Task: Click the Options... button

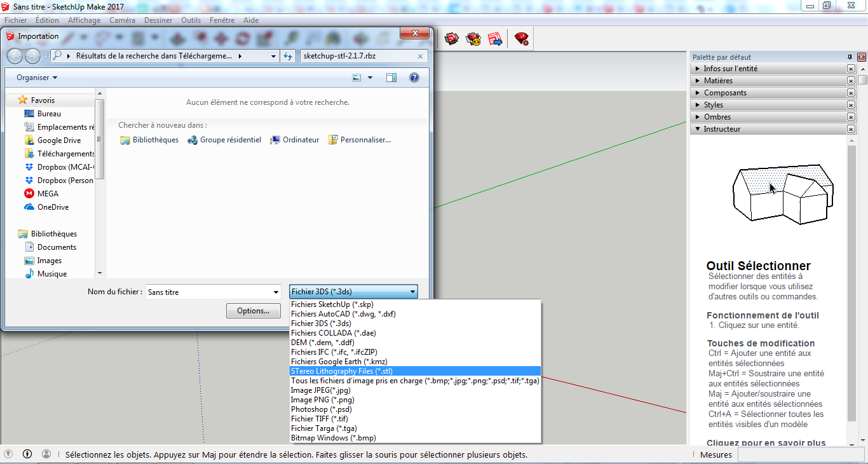Action: [254, 311]
